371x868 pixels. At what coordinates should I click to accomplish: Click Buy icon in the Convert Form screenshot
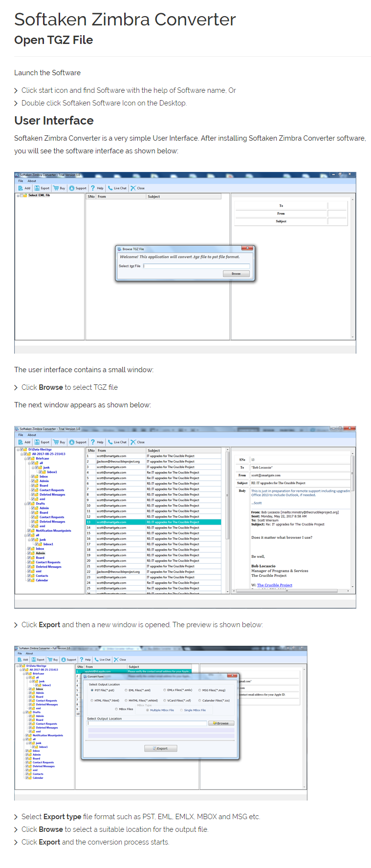(x=50, y=659)
